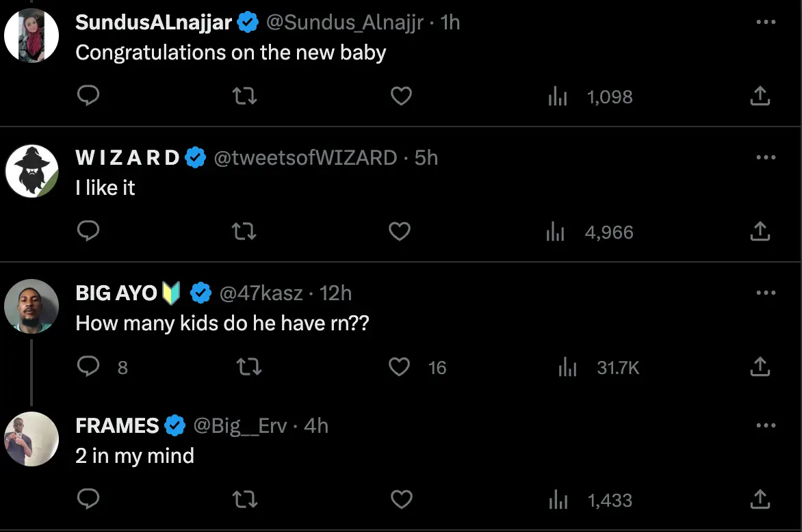Open the reply composer on SundusALnajjar's tweet
This screenshot has height=532, width=802.
pyautogui.click(x=88, y=96)
